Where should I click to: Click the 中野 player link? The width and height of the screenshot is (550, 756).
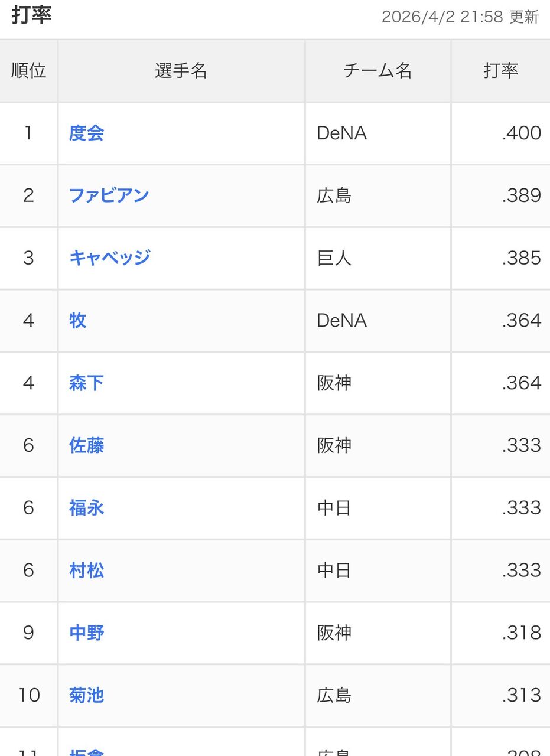click(x=86, y=633)
